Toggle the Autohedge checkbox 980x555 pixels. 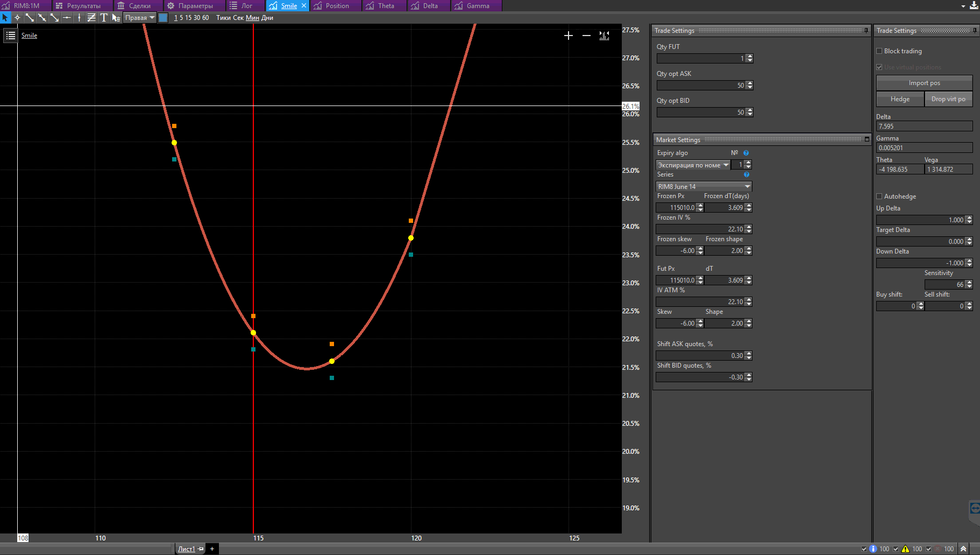879,196
